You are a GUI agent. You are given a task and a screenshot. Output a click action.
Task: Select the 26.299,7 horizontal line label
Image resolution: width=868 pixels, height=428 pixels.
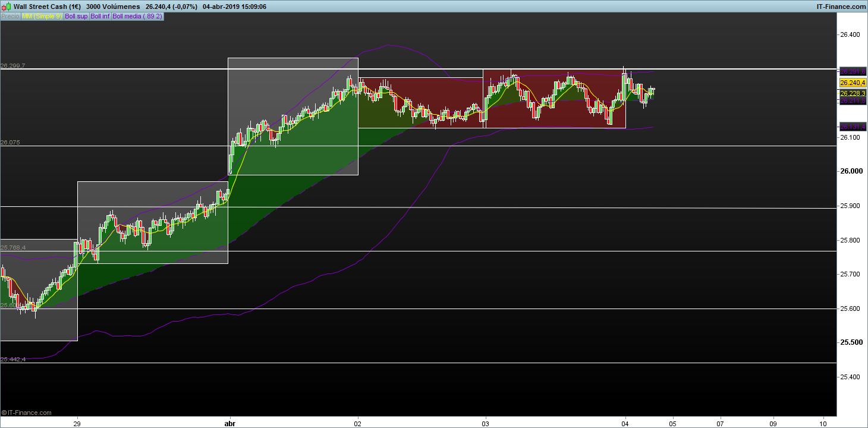[x=12, y=66]
